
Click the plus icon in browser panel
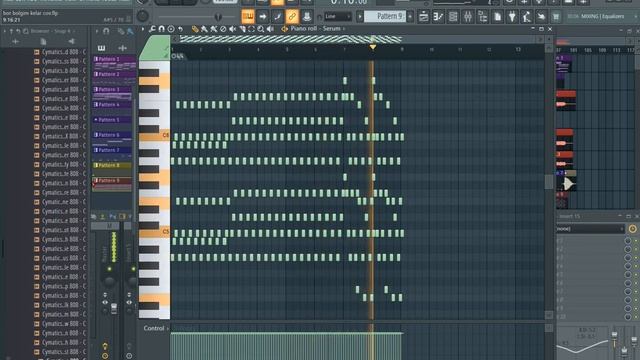click(x=16, y=41)
